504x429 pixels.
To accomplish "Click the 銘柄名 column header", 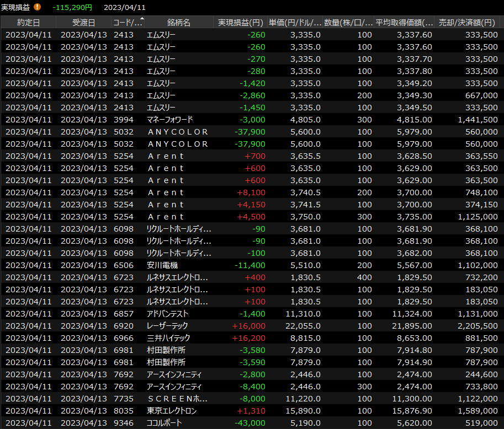I will 178,23.
